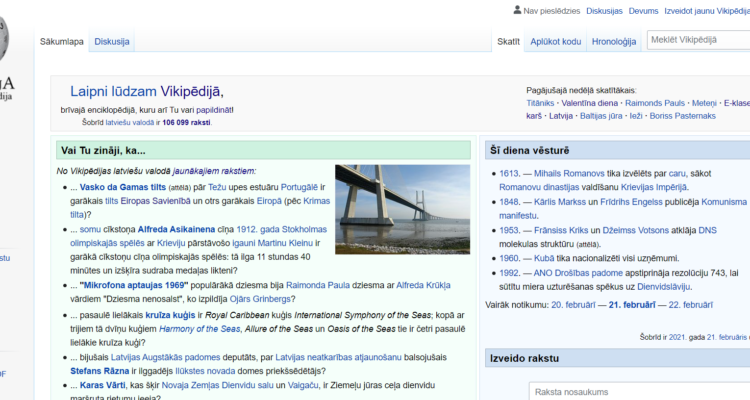
Task: Open the Stefans Rāzna link
Action: coord(99,371)
